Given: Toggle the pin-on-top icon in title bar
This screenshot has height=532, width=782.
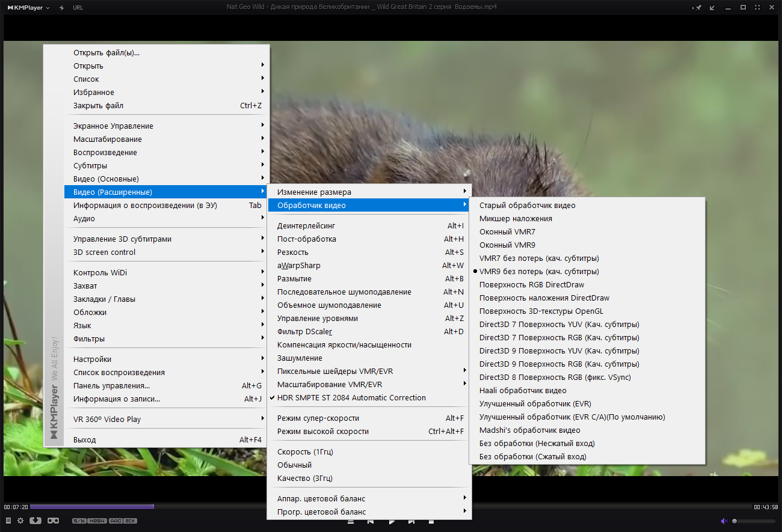Looking at the screenshot, I should pyautogui.click(x=697, y=8).
